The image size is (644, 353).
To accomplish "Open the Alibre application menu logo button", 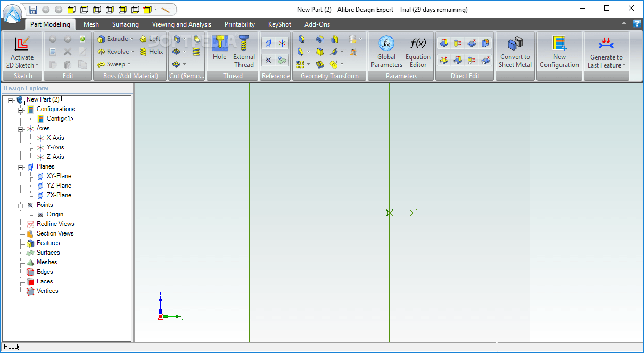I will [x=12, y=13].
